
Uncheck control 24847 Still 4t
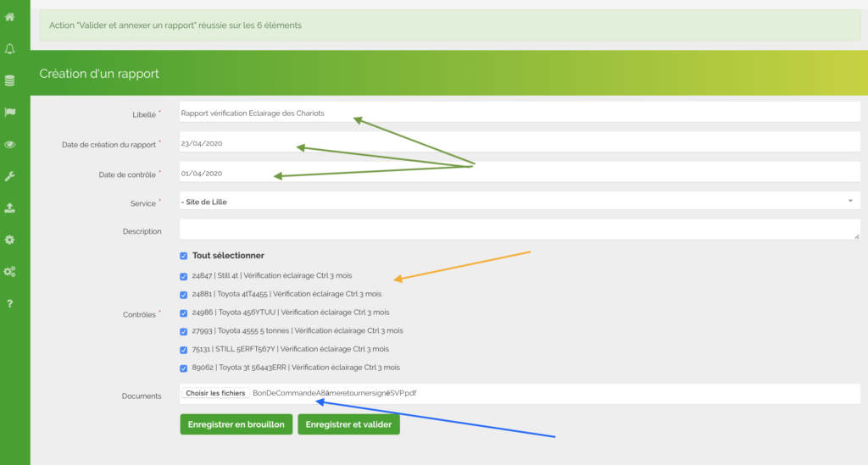(184, 276)
